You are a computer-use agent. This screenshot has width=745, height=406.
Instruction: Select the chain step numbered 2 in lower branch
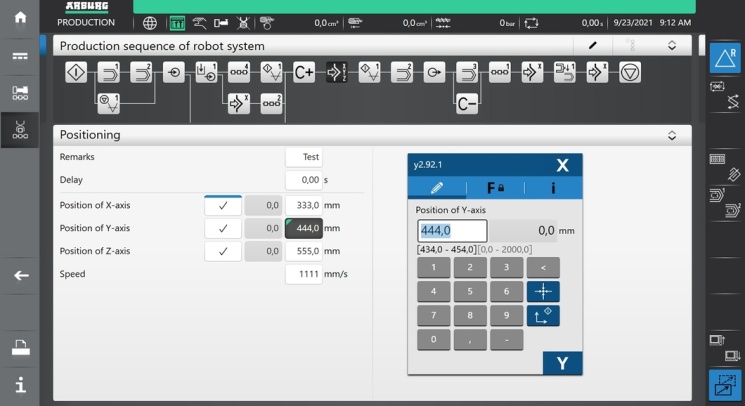click(x=271, y=104)
